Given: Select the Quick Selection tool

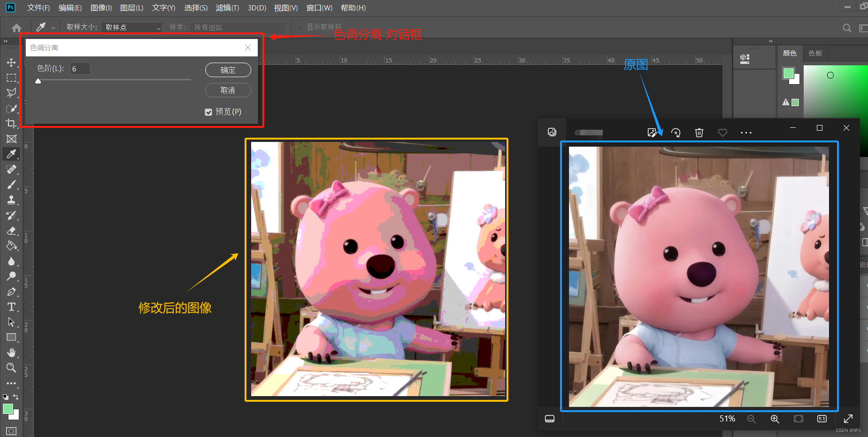Looking at the screenshot, I should [x=11, y=109].
